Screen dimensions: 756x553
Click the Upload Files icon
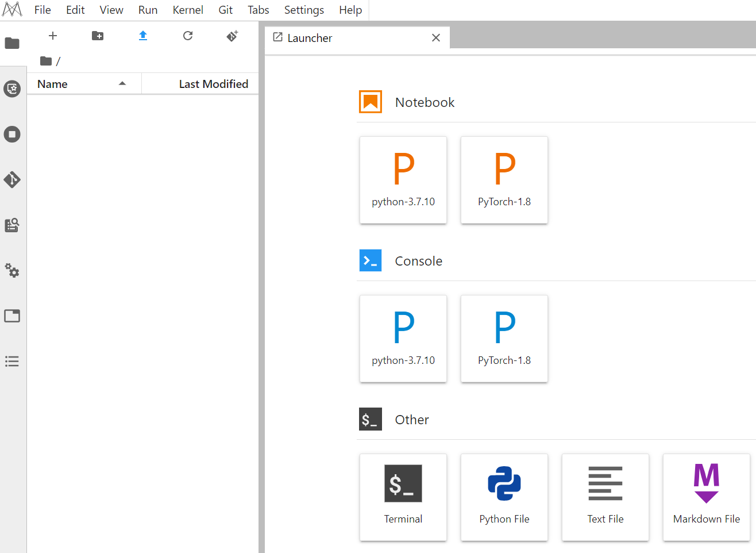pyautogui.click(x=143, y=36)
